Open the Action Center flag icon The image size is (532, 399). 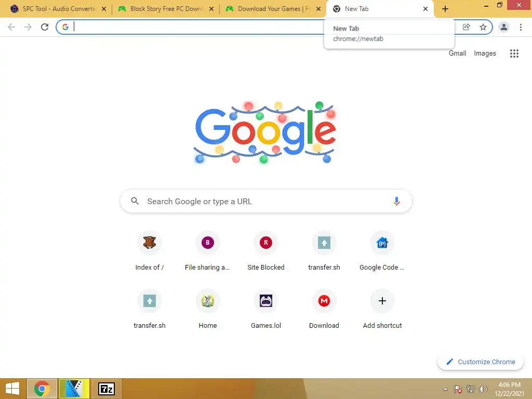click(458, 389)
